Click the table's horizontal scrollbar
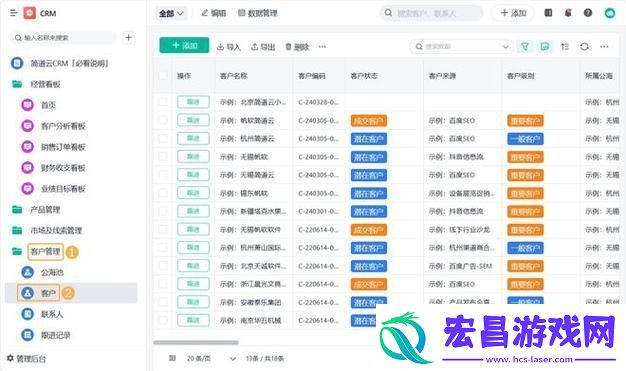The height and width of the screenshot is (371, 626). [196, 342]
